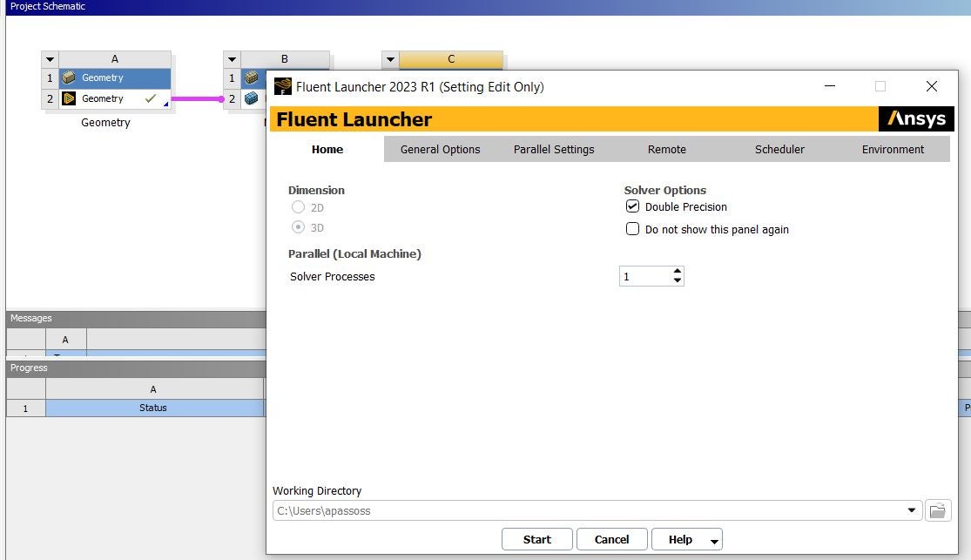Open system B dropdown arrow in schematic
Viewport: 971px width, 560px height.
point(232,59)
